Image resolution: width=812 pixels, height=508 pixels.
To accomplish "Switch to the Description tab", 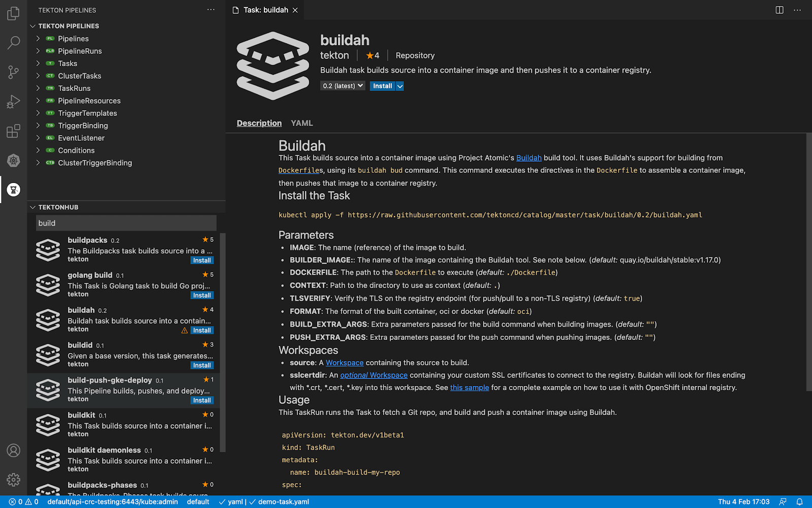I will click(x=259, y=123).
